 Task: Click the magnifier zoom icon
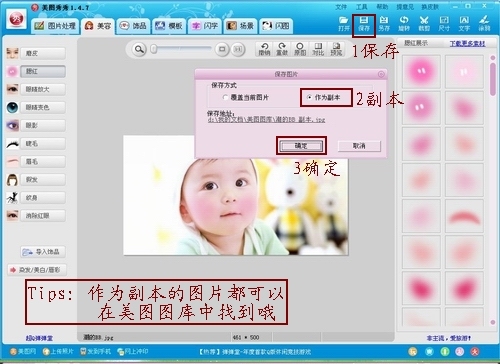[x=139, y=50]
